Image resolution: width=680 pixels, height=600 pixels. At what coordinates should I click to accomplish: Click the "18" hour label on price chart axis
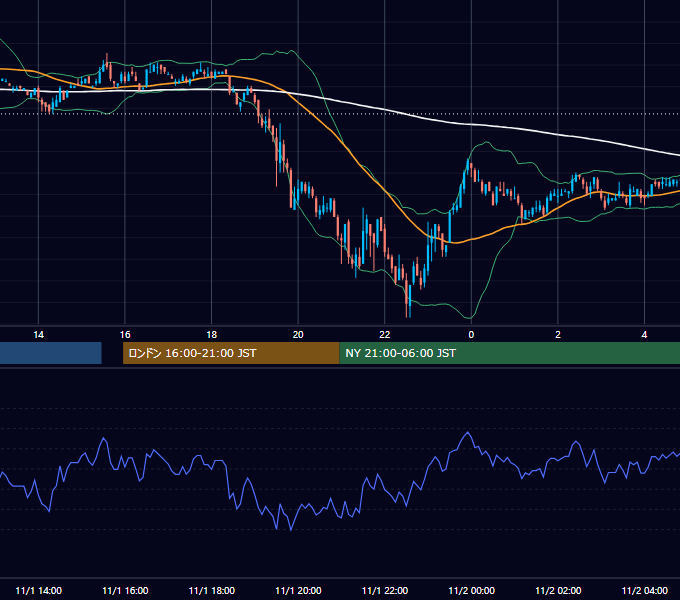pyautogui.click(x=212, y=335)
